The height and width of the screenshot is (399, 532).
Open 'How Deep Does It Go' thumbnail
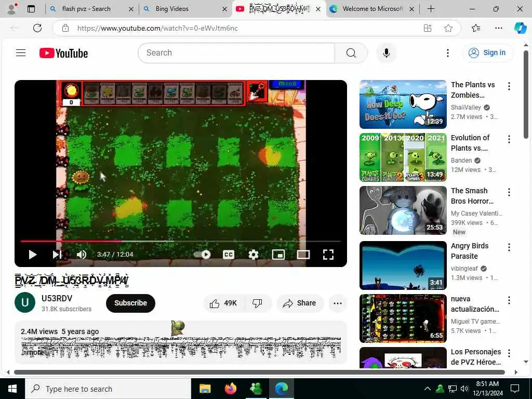click(403, 104)
